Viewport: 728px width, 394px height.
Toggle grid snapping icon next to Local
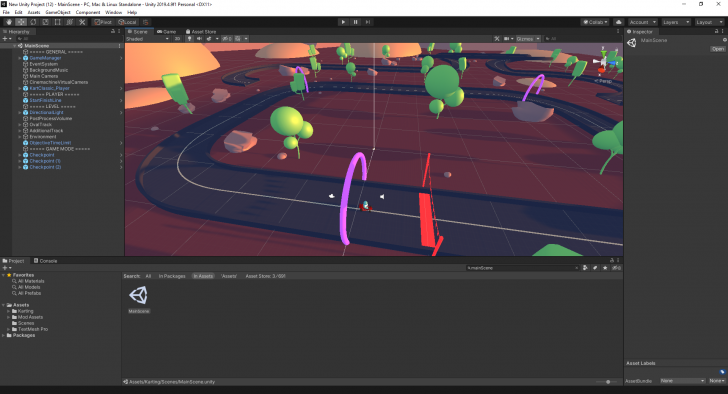tap(145, 22)
